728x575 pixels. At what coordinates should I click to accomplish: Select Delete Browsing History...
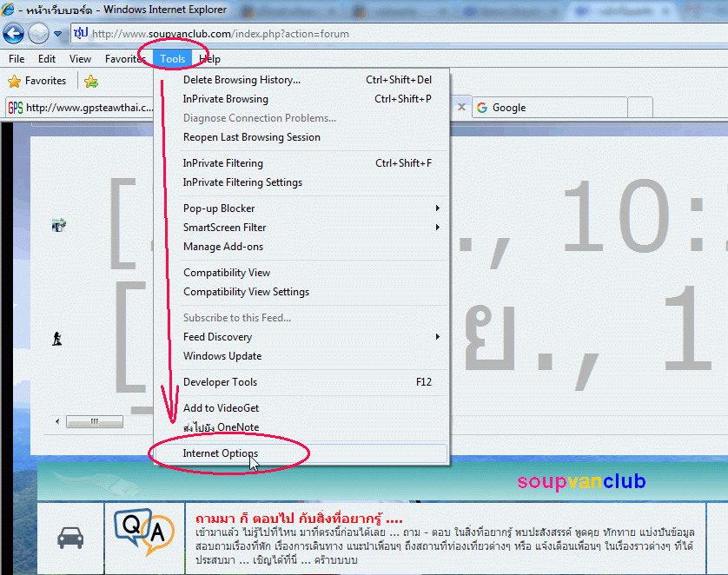tap(301, 80)
